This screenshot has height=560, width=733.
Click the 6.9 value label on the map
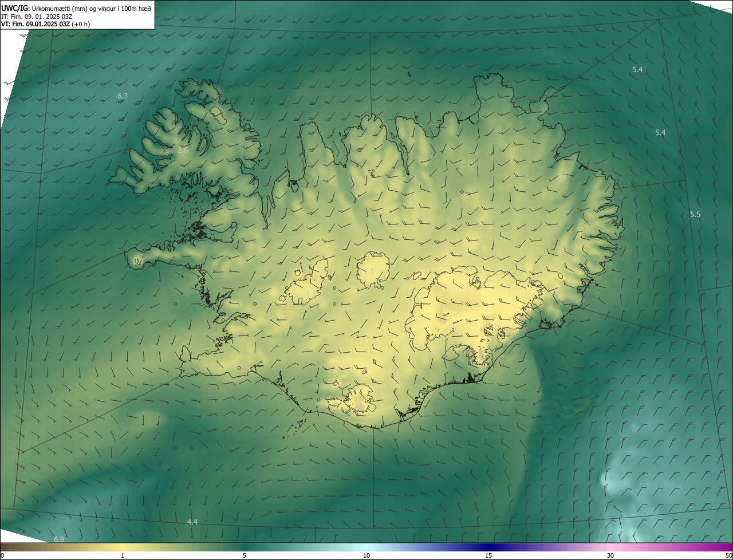pyautogui.click(x=59, y=540)
